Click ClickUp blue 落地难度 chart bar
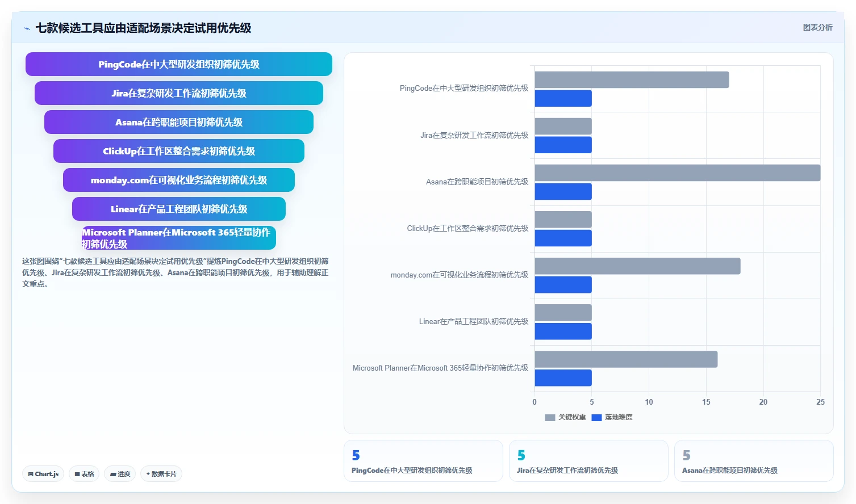Screen dimensions: 856x504 click(x=563, y=238)
